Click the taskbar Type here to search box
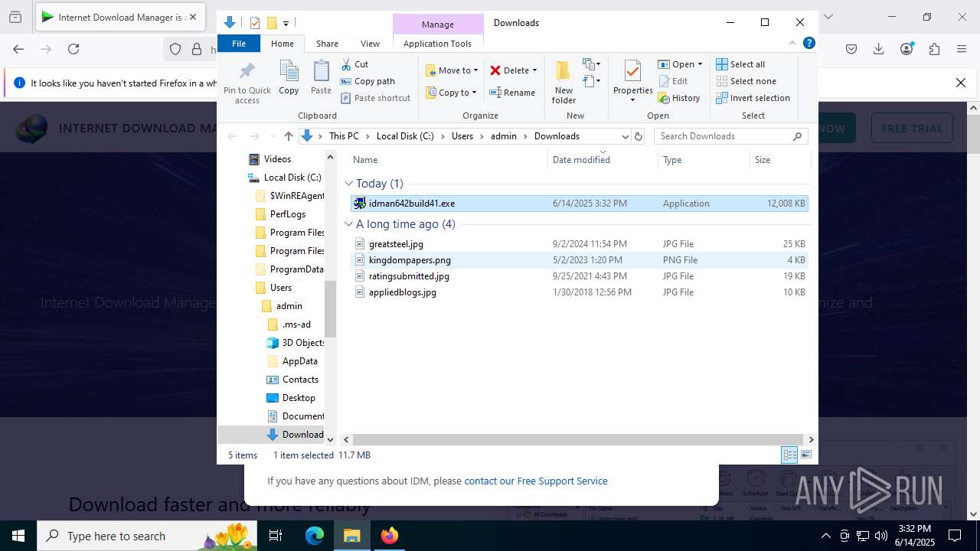 coord(145,536)
